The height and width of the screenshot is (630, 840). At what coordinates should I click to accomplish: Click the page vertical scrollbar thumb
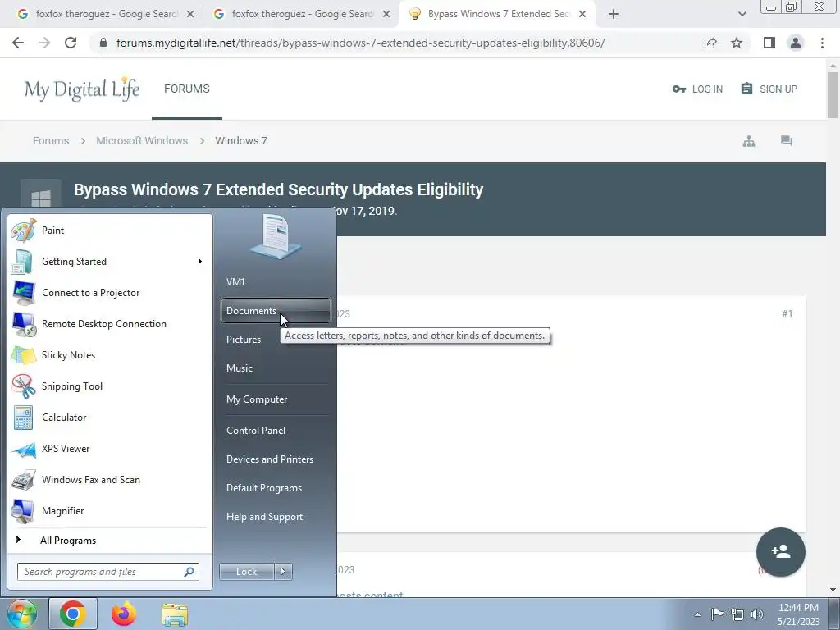click(833, 94)
